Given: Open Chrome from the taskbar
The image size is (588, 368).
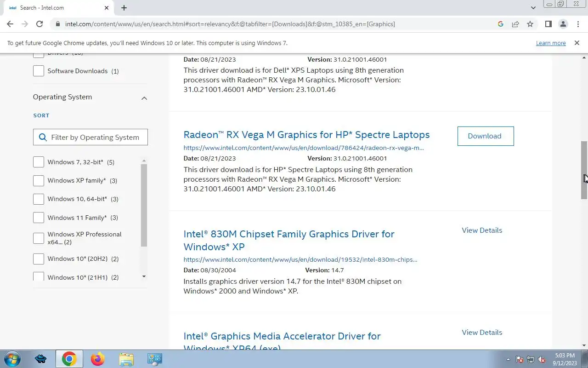Looking at the screenshot, I should pos(69,359).
